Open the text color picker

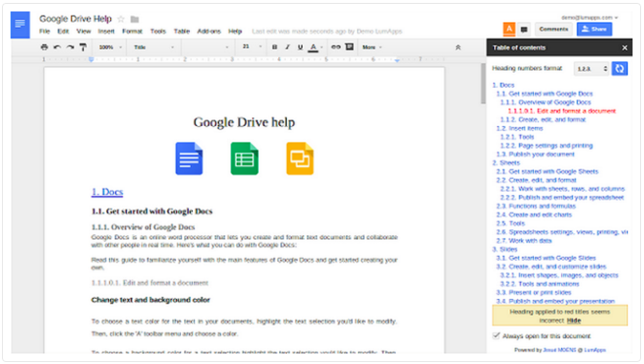pos(315,47)
